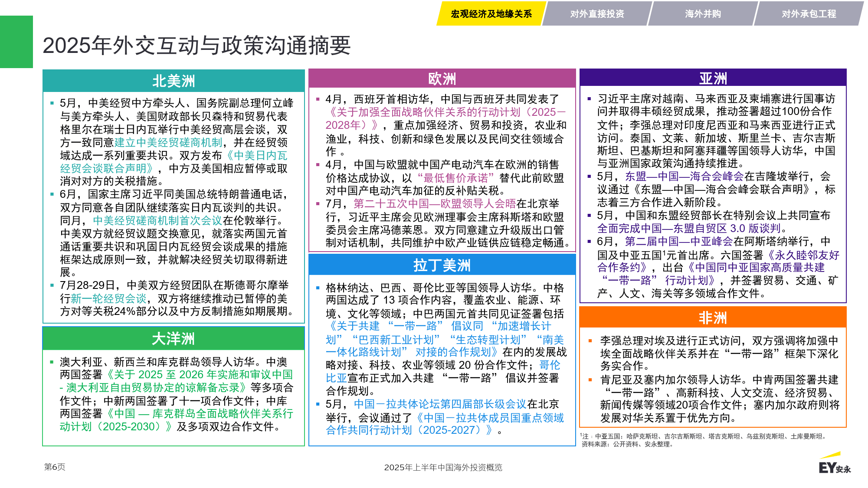Click the line starting 4月，西班牙首相访华

tap(442, 99)
